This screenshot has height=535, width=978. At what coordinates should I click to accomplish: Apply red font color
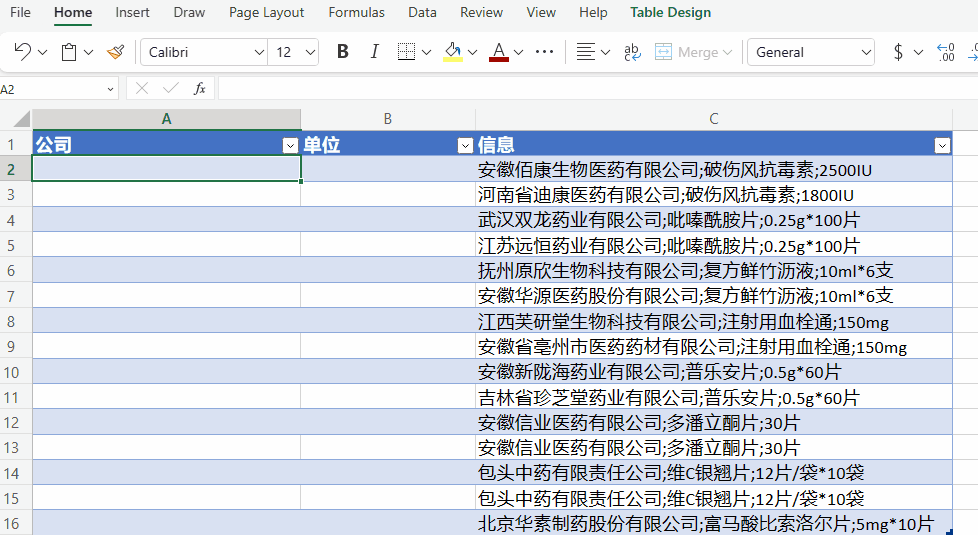498,52
